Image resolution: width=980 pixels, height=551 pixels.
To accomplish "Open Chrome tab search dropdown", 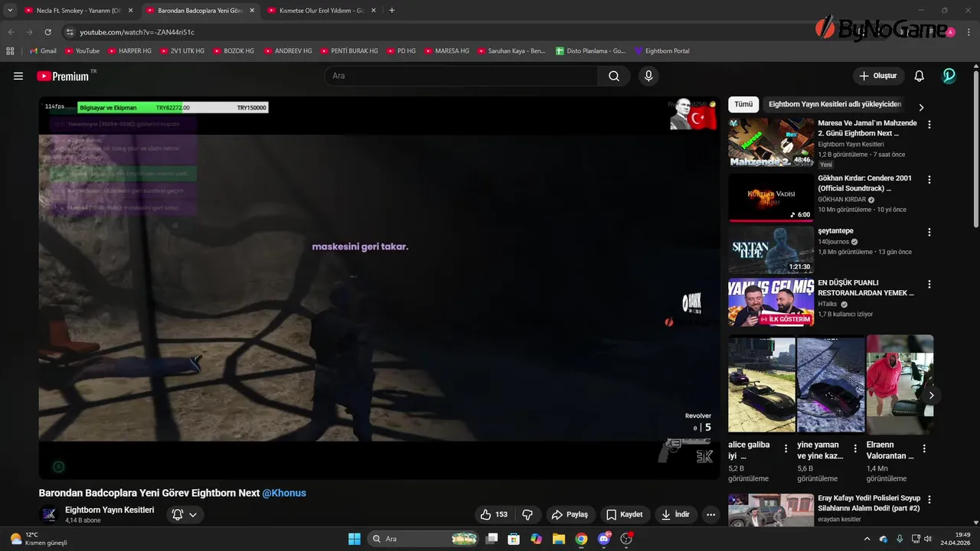I will [10, 11].
